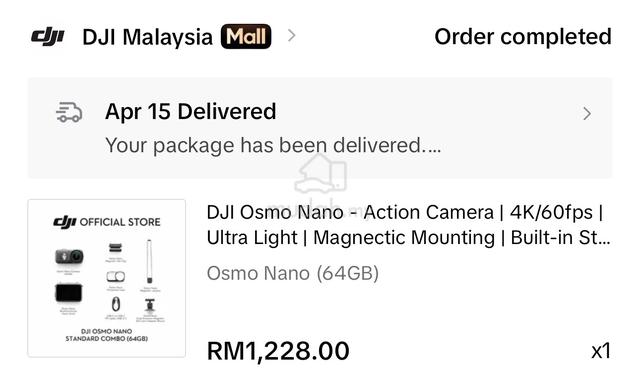The image size is (640, 372).
Task: Open the DJI Malaysia store name
Action: coord(147,37)
